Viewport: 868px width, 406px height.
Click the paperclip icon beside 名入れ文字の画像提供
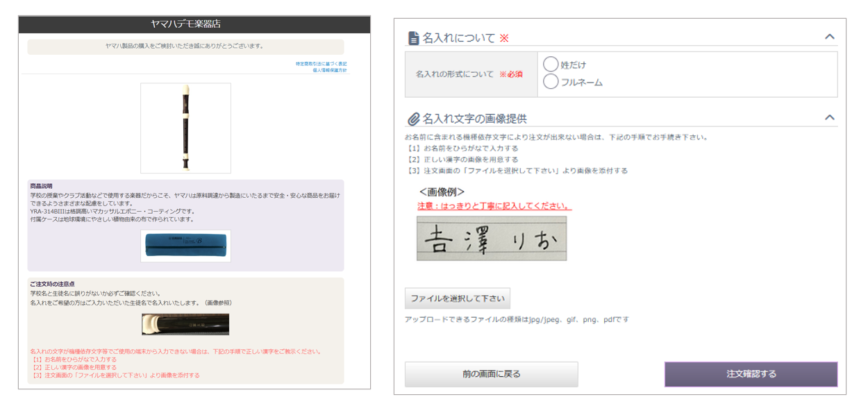[x=414, y=119]
